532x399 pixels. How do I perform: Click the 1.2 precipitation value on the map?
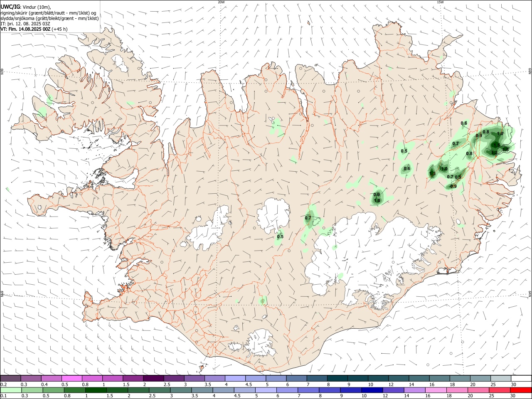pyautogui.click(x=494, y=153)
